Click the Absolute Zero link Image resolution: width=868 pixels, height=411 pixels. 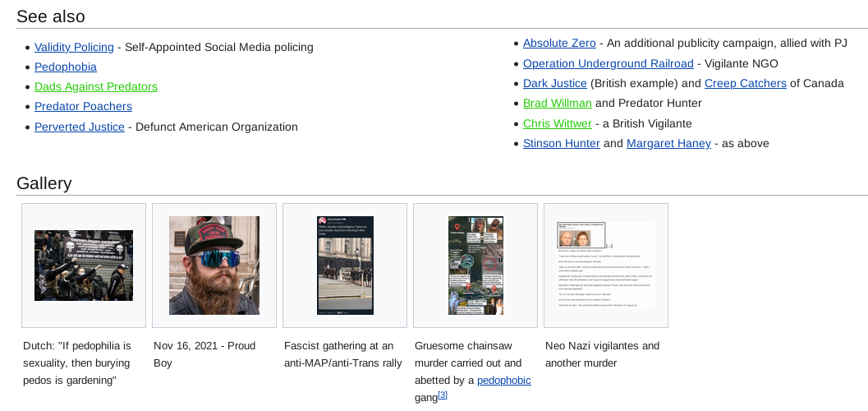(559, 43)
